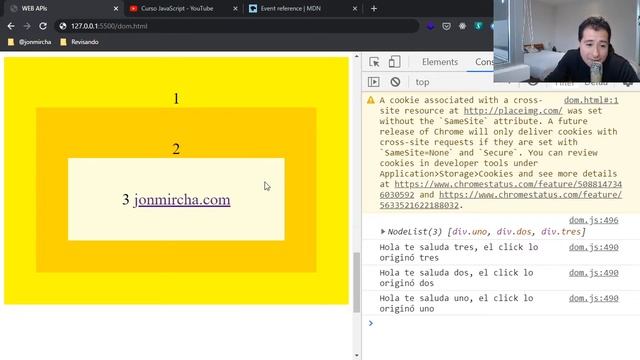The height and width of the screenshot is (360, 640).
Task: Open the jonmircha.com link in box 3
Action: tap(182, 200)
